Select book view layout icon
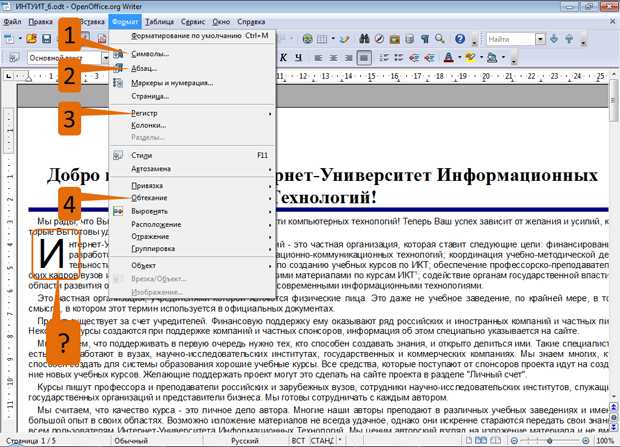 [x=495, y=440]
